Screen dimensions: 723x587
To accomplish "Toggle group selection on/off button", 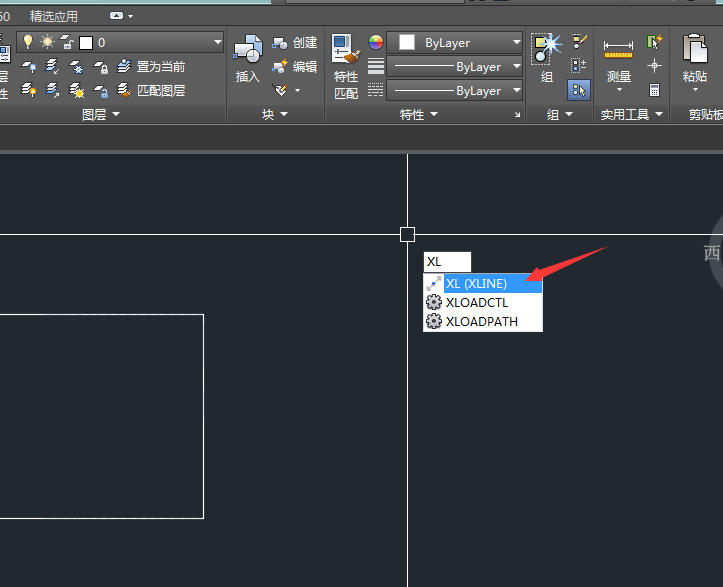I will pos(578,90).
